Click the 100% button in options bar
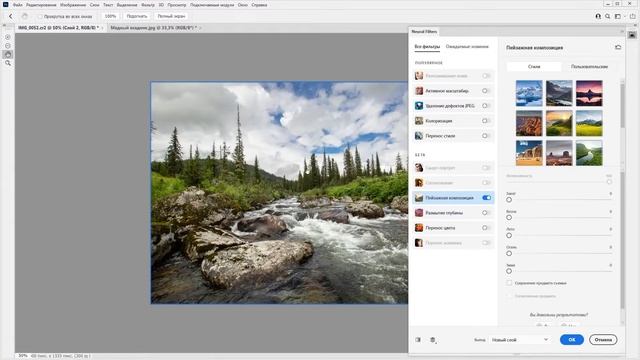The height and width of the screenshot is (360, 640). point(110,16)
